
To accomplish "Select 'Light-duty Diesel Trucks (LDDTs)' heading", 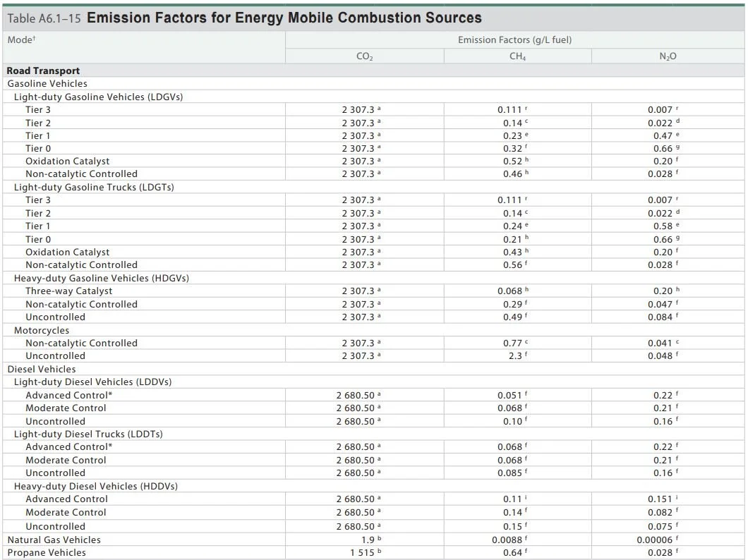I will click(x=88, y=434).
